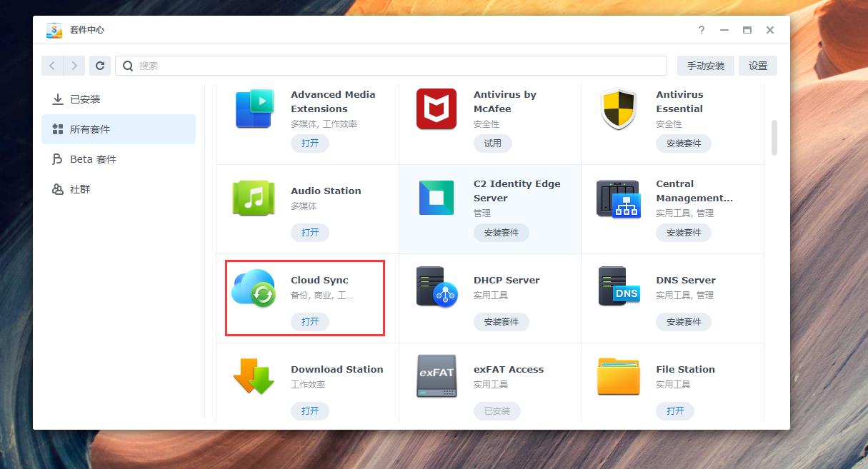This screenshot has width=868, height=469.
Task: Click the DHCP Server package title
Action: point(507,280)
